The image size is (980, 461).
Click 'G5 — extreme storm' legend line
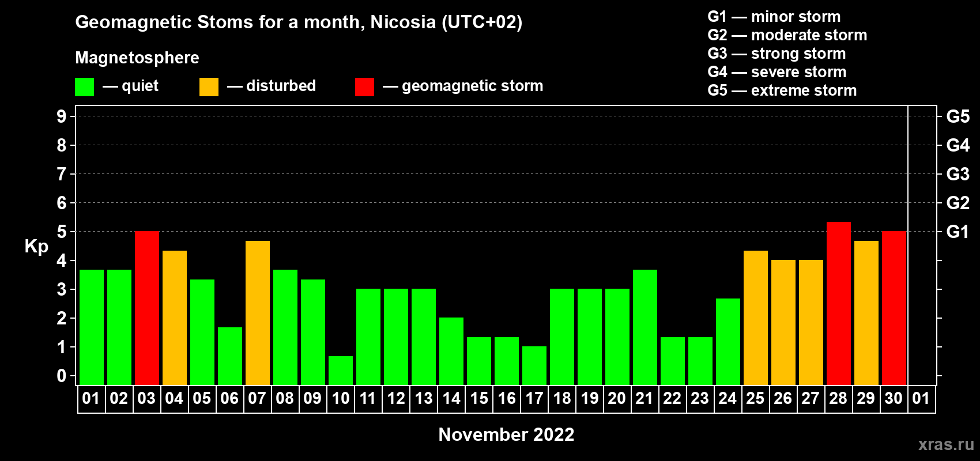coord(782,90)
